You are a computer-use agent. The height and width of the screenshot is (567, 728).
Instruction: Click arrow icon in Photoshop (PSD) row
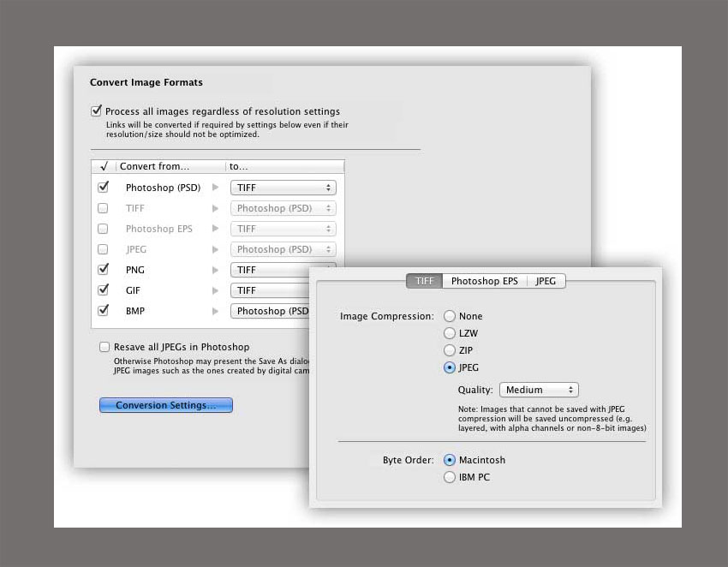215,187
